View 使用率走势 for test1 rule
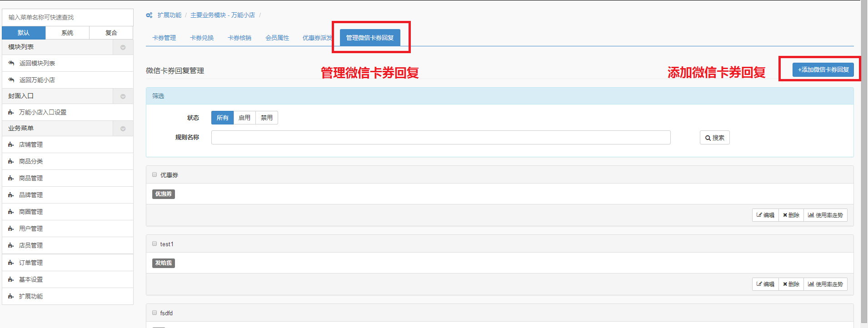The image size is (868, 328). [825, 284]
